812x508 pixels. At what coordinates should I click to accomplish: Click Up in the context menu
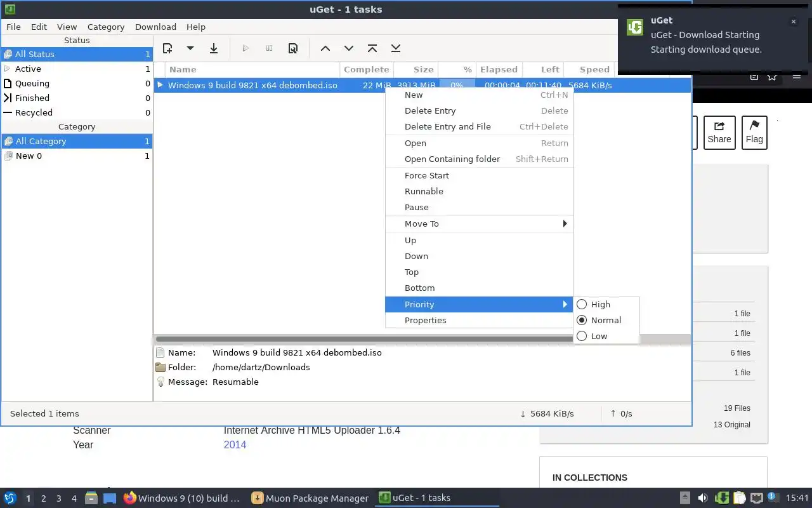[479, 240]
